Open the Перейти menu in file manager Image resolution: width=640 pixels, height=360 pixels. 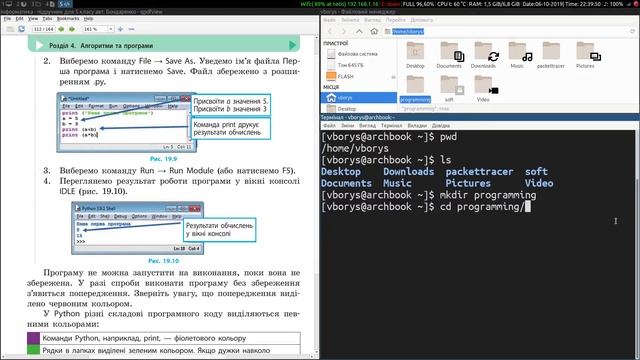tap(396, 20)
